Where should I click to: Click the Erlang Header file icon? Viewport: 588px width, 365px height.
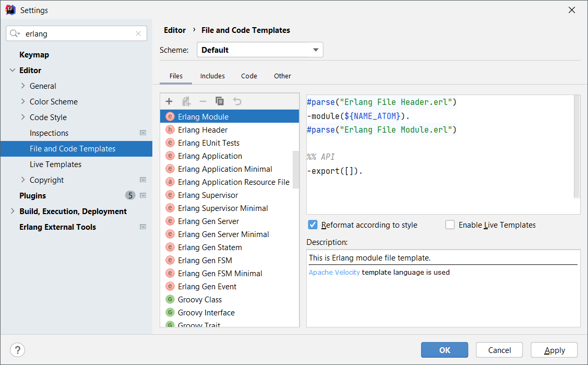click(x=170, y=130)
